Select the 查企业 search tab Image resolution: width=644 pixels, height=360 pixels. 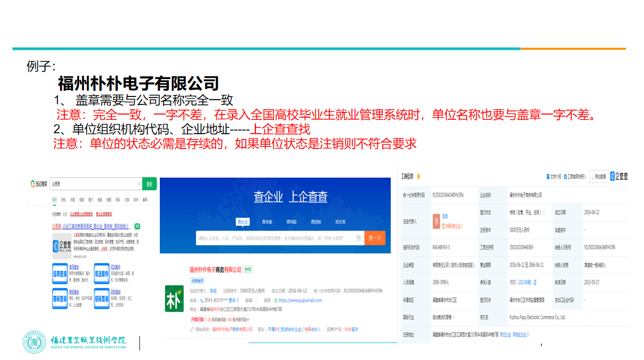(243, 222)
